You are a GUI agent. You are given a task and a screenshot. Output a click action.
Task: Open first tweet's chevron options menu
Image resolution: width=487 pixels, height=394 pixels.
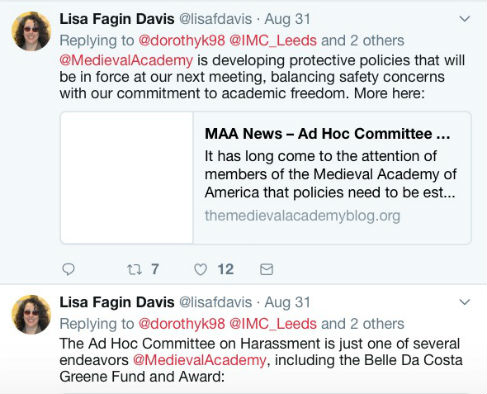pyautogui.click(x=465, y=19)
